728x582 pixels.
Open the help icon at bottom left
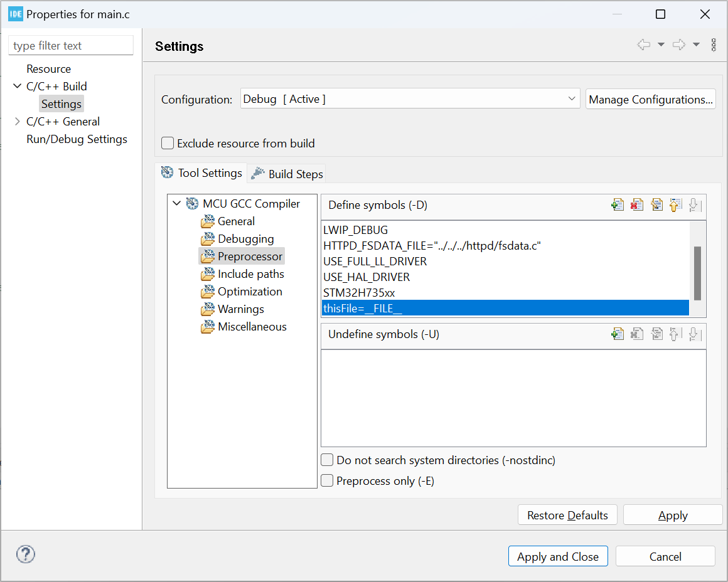[x=25, y=554]
